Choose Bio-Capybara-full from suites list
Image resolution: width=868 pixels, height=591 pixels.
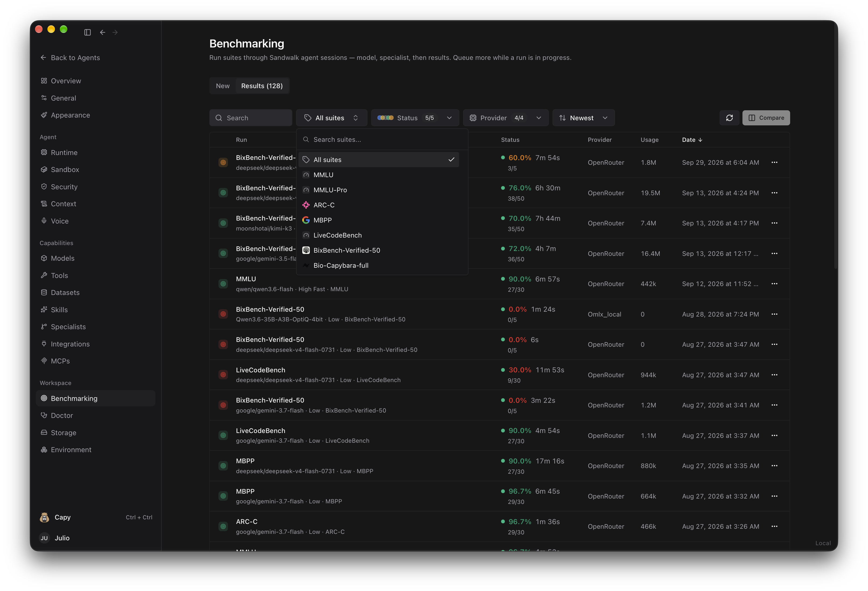[379, 265]
